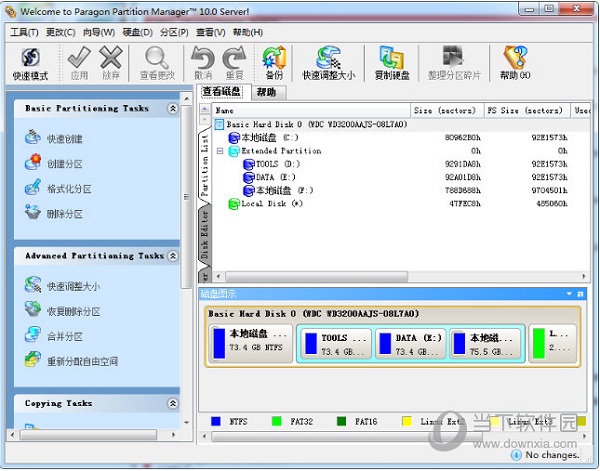Start 创建分区 task in sidebar
600x471 pixels.
[54, 163]
